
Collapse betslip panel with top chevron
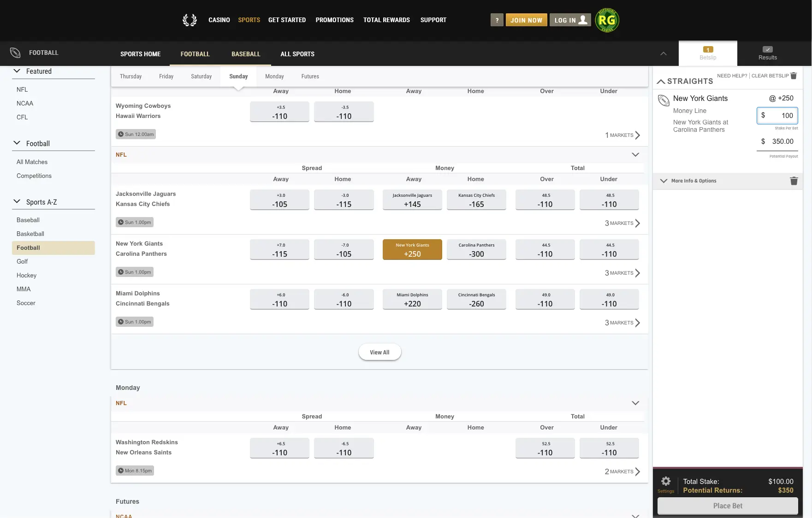click(x=663, y=53)
